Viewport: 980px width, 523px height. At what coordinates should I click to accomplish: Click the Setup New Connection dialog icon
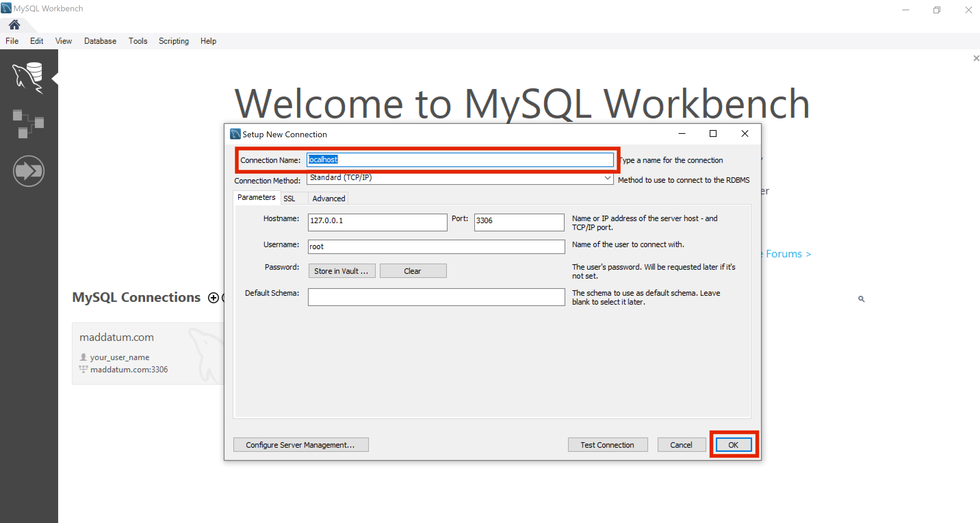(x=235, y=134)
